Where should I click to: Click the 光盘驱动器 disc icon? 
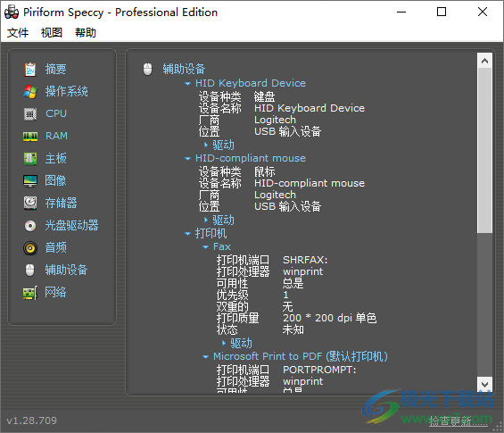tap(30, 226)
